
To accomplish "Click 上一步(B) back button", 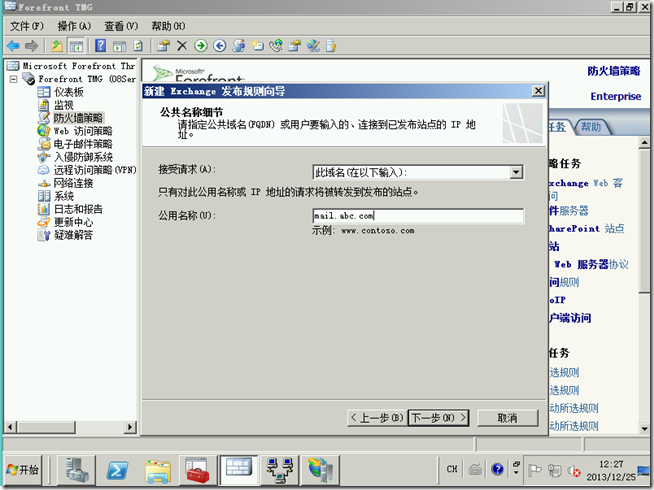I will pyautogui.click(x=377, y=417).
